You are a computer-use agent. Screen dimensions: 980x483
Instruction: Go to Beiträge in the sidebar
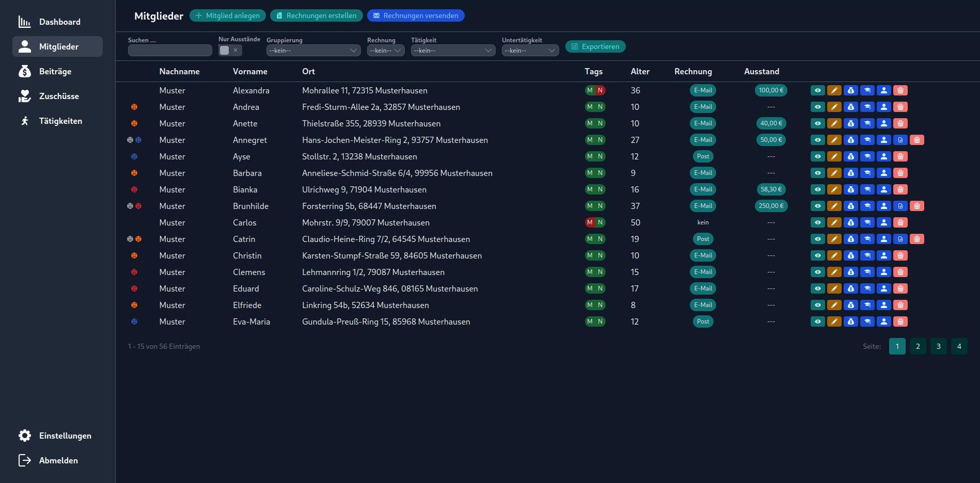[x=55, y=71]
